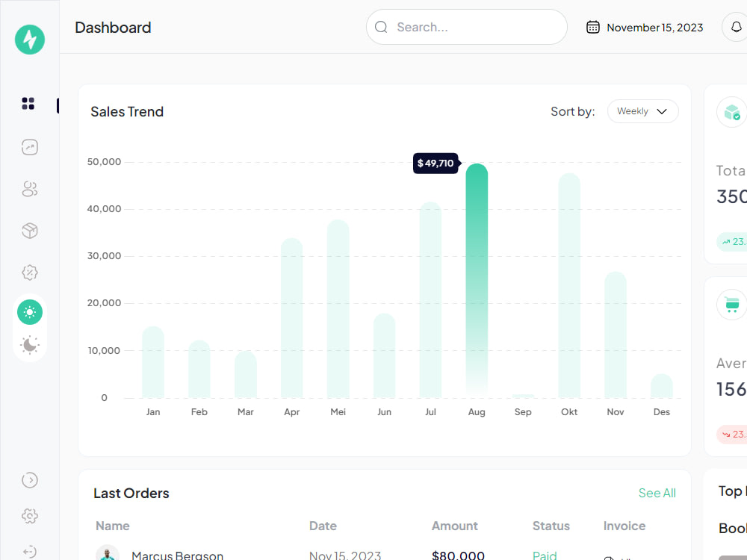Click the green lightning bolt logo
The height and width of the screenshot is (560, 747).
click(x=30, y=40)
